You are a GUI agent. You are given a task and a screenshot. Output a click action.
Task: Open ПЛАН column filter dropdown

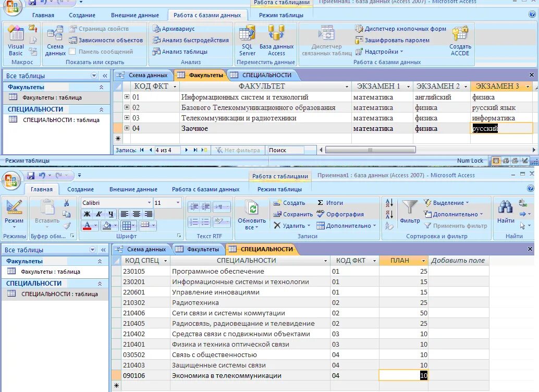[423, 261]
